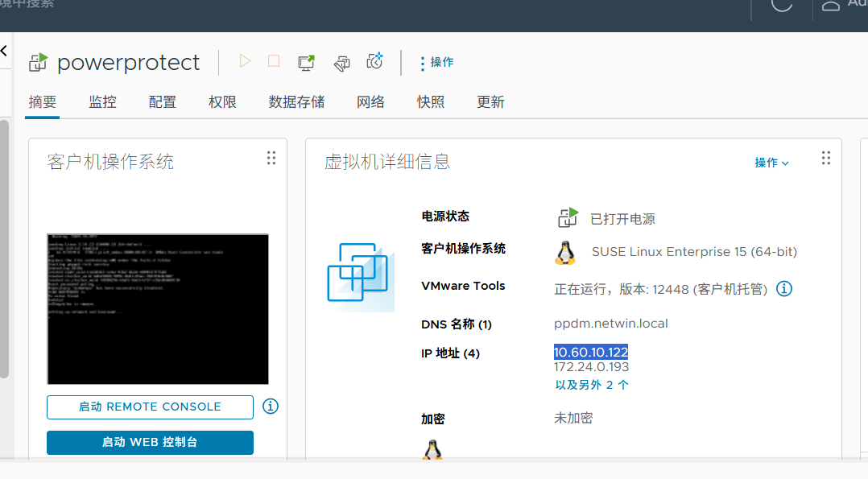Click the penguin icon below 加密
The image size is (868, 479).
(432, 450)
